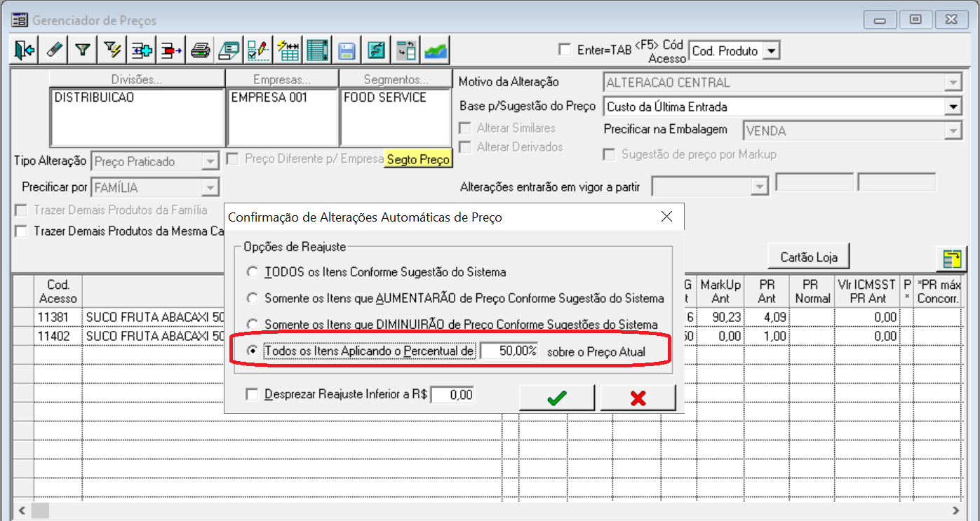Select the DIMINUIRÃO de Preço radio option
Screen dimensions: 980x521
tap(252, 325)
